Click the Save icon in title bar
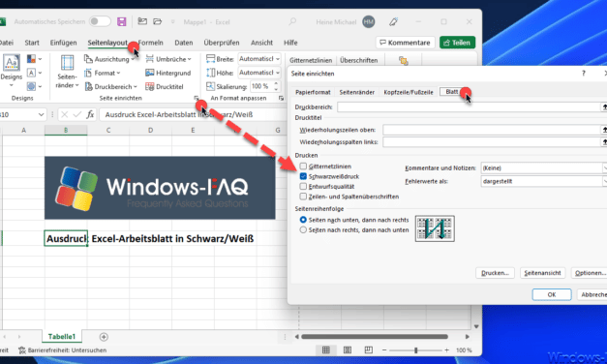607x364 pixels. pos(122,21)
